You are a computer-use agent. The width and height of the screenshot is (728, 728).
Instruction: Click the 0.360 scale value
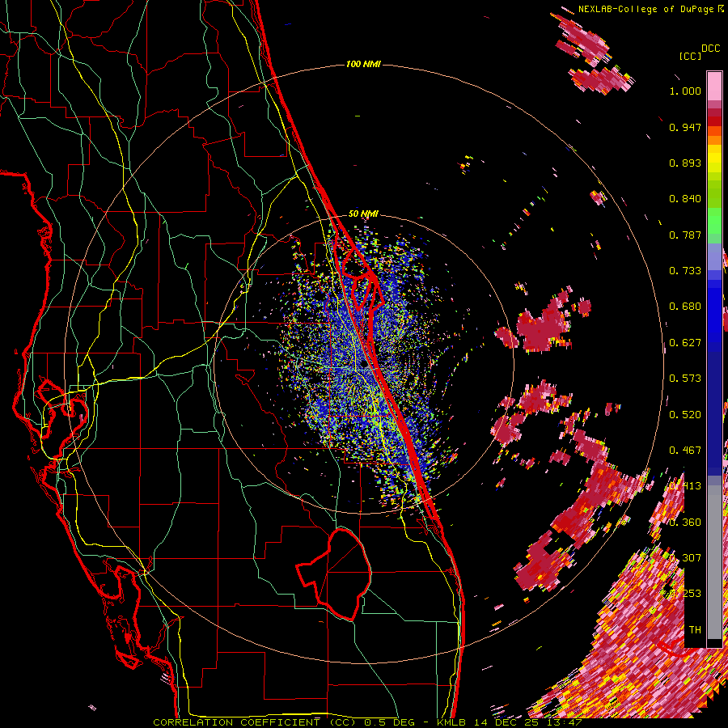tap(685, 523)
